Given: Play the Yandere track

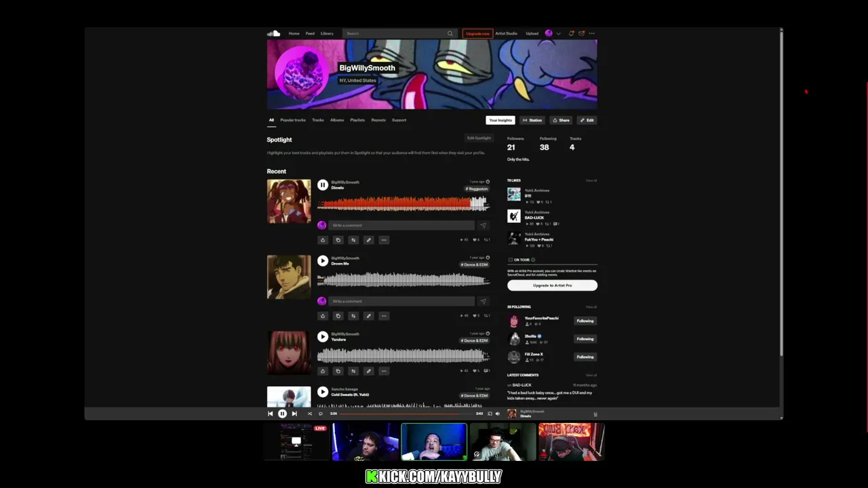Looking at the screenshot, I should coord(323,337).
